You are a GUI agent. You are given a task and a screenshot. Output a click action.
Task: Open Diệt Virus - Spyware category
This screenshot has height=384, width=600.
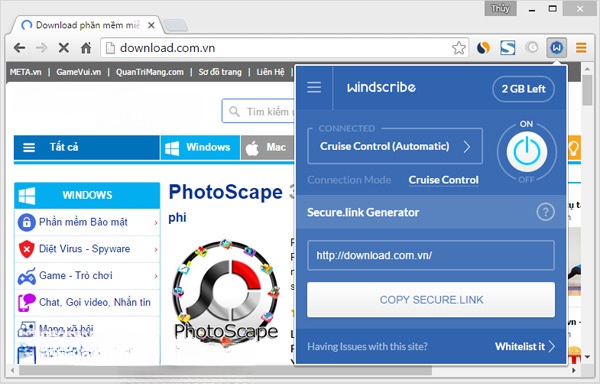point(87,249)
